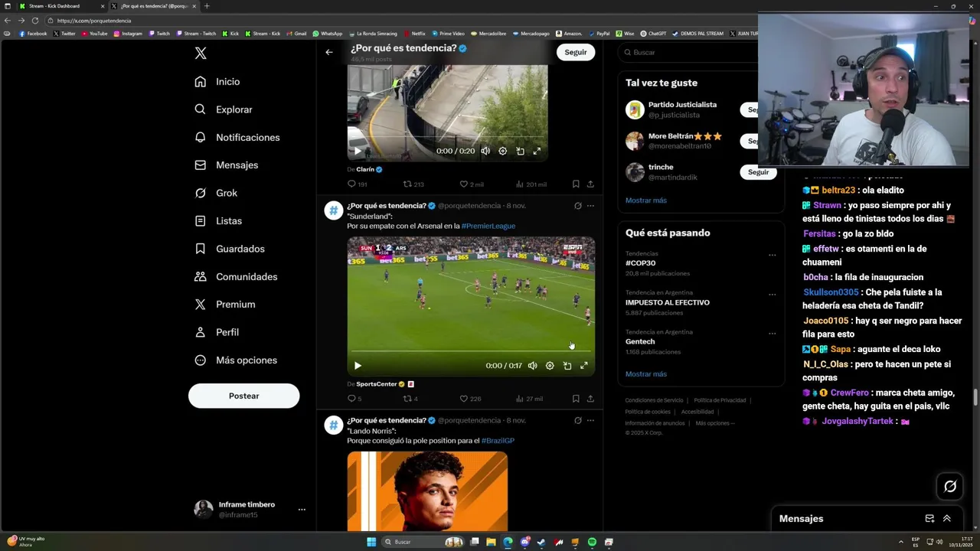
Task: Click the floating Grok button bottom right
Action: pyautogui.click(x=950, y=486)
